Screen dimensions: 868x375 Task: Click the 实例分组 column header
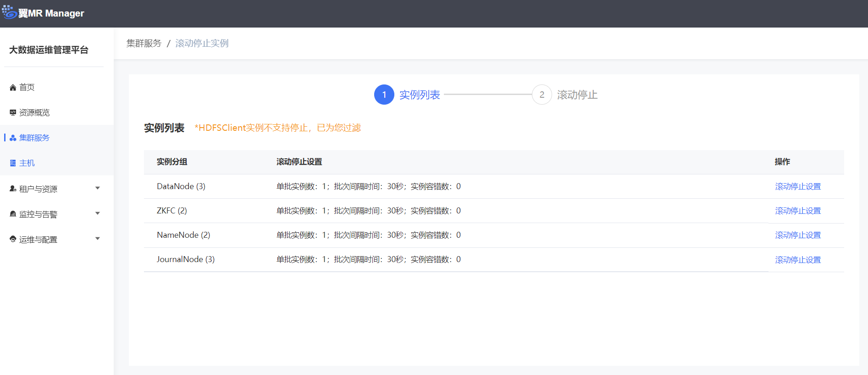[172, 162]
